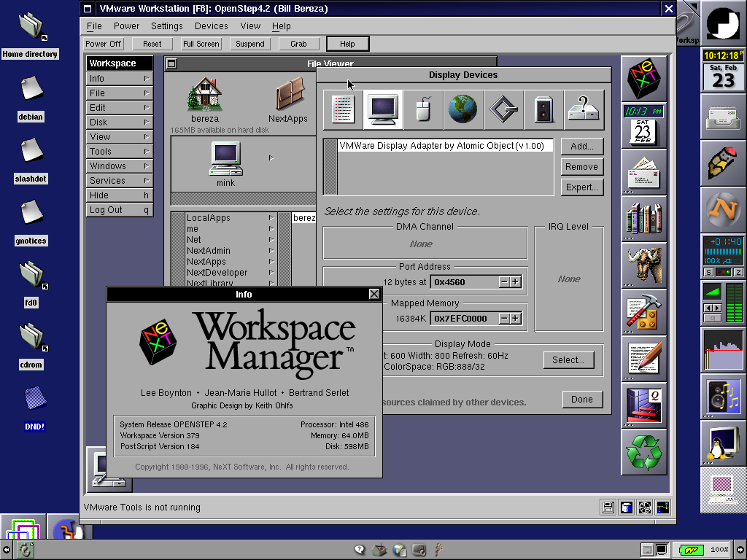The image size is (747, 560).
Task: Open the VMware Settings menu
Action: click(167, 26)
